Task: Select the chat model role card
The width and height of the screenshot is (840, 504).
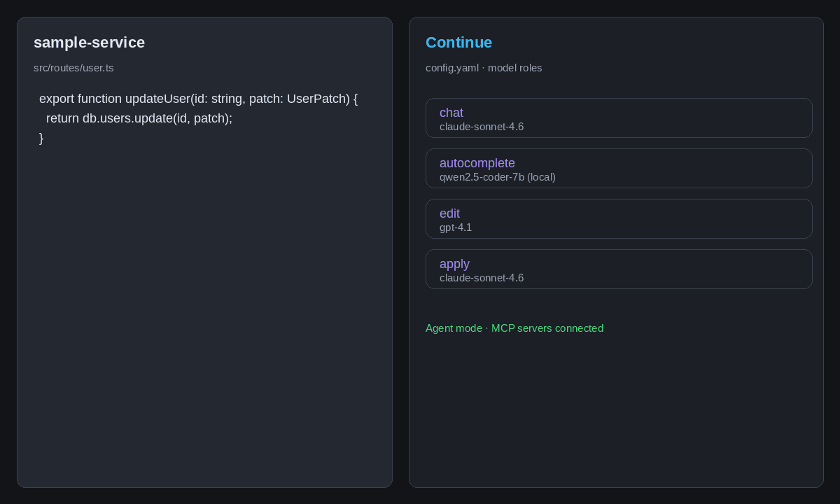Action: point(619,118)
